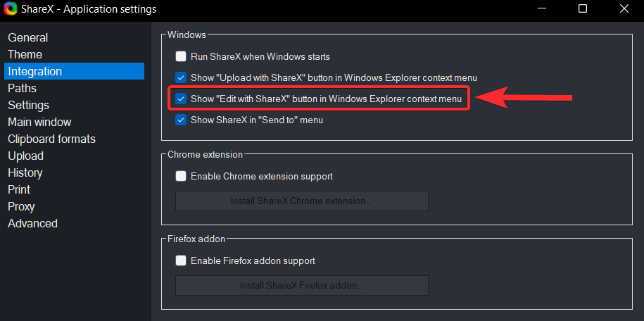The height and width of the screenshot is (321, 644).
Task: Maximize the Application settings window
Action: point(582,10)
